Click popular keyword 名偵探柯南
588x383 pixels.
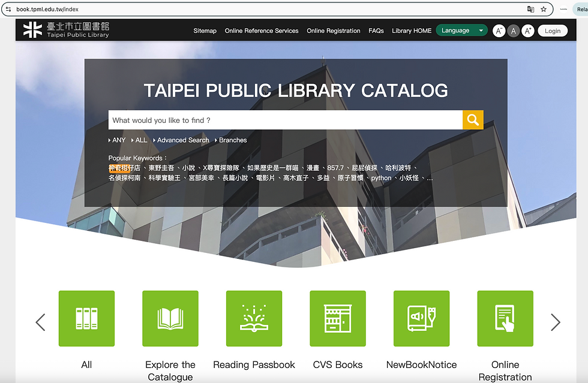point(125,178)
